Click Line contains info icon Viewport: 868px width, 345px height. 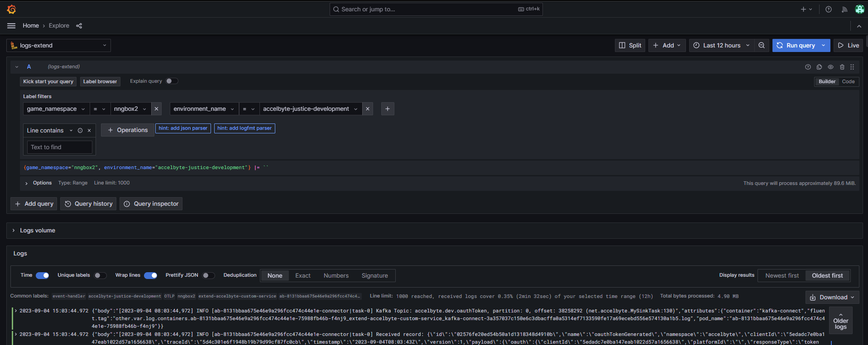[x=80, y=131]
